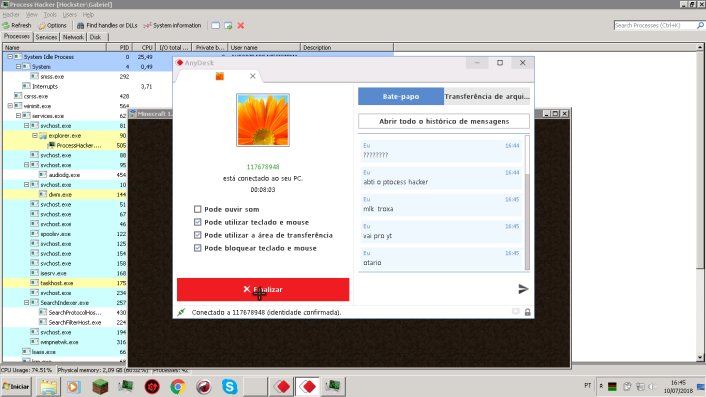The image size is (706, 397).
Task: Click the find window toolbar icon
Action: [216, 26]
